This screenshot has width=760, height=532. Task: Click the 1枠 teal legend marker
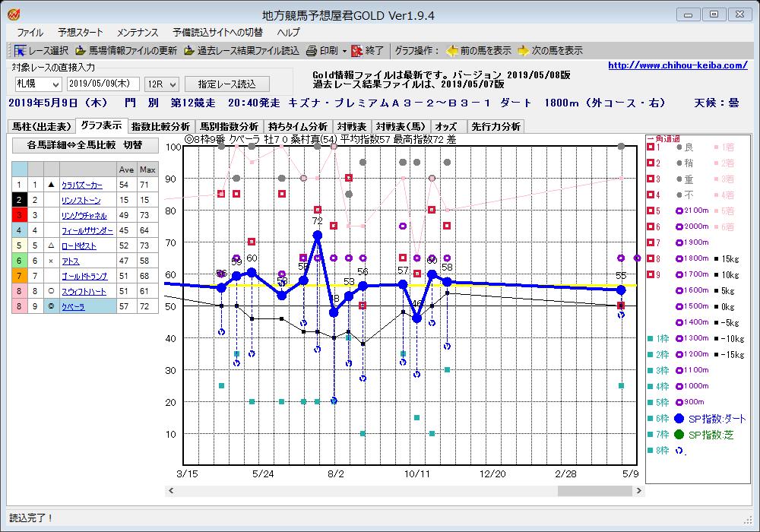650,339
